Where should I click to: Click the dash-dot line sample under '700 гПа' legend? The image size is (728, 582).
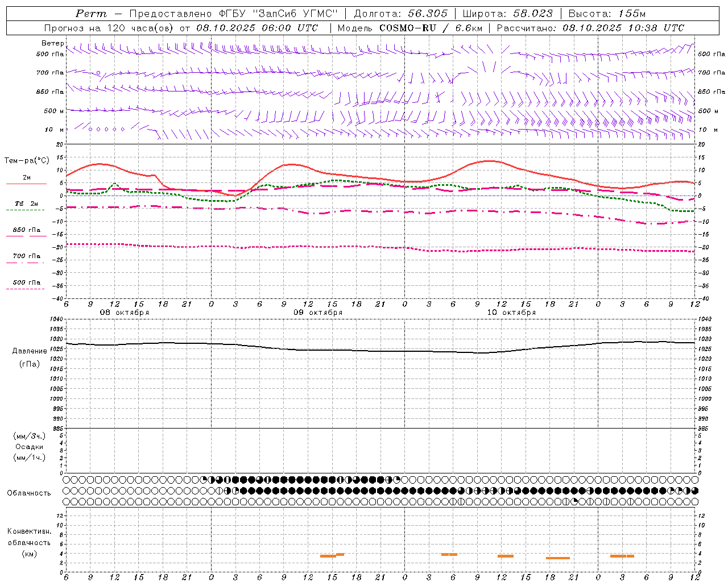click(x=26, y=263)
